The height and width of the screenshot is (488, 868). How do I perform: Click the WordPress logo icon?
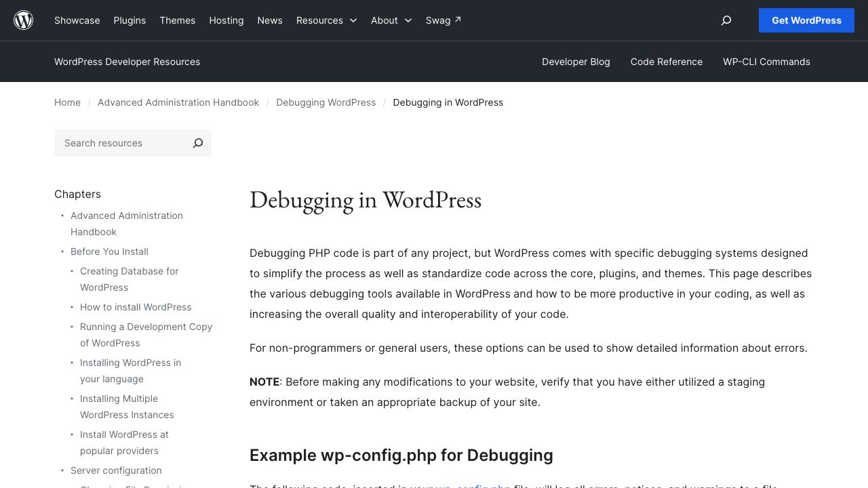click(24, 20)
